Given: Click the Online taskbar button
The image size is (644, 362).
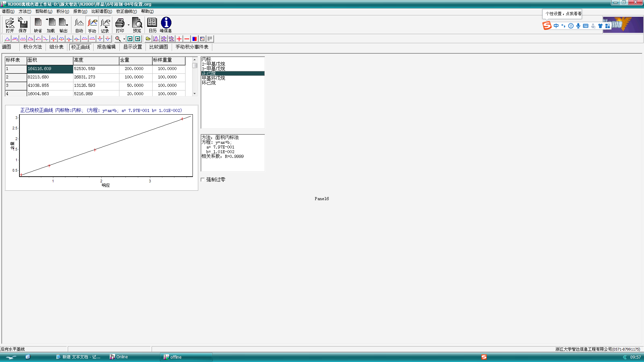Looking at the screenshot, I should [x=121, y=357].
